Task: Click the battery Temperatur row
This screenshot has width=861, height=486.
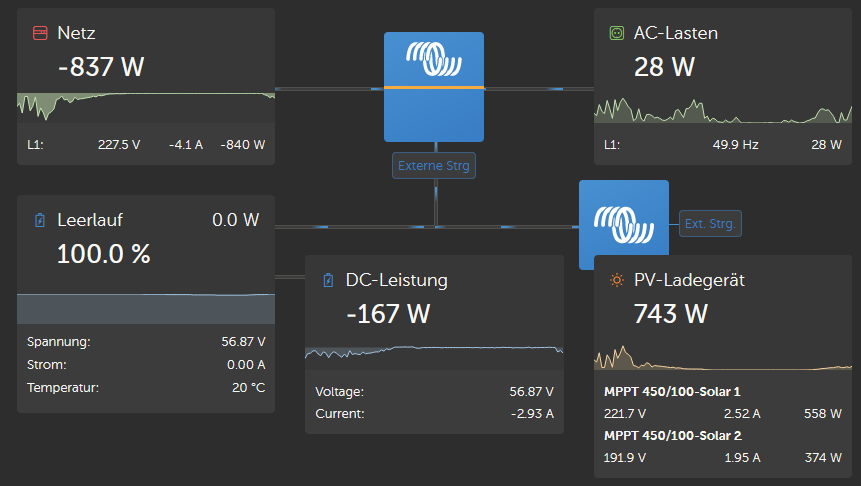Action: 145,387
